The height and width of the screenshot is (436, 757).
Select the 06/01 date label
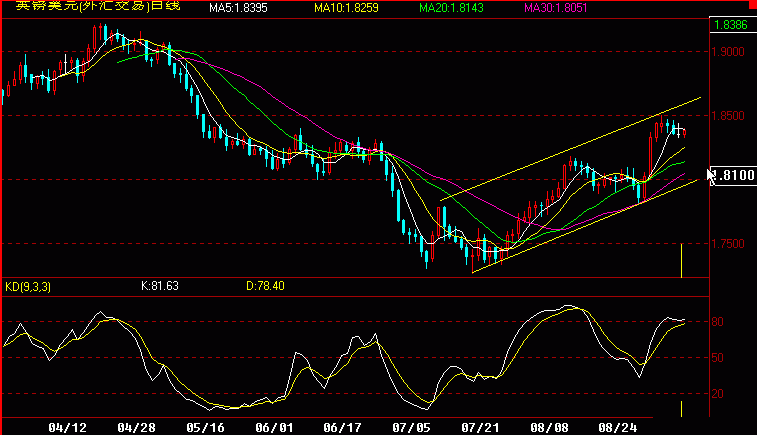coord(274,428)
